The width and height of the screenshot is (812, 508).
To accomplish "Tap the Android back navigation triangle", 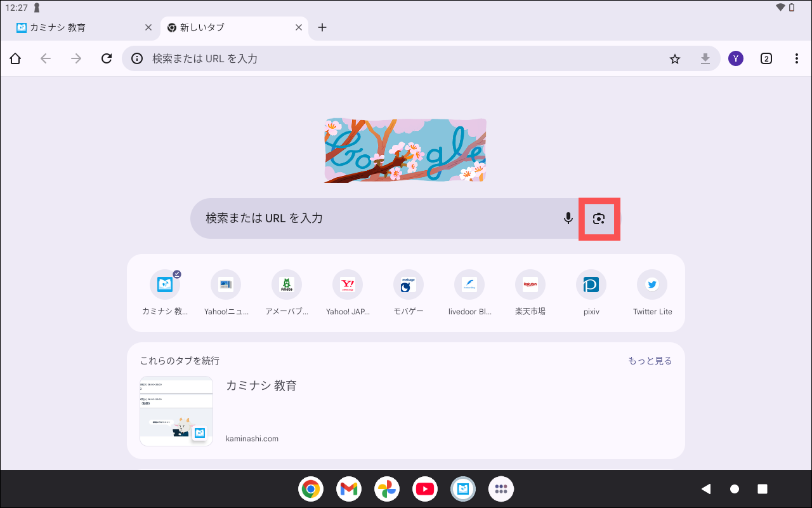I will pyautogui.click(x=705, y=489).
